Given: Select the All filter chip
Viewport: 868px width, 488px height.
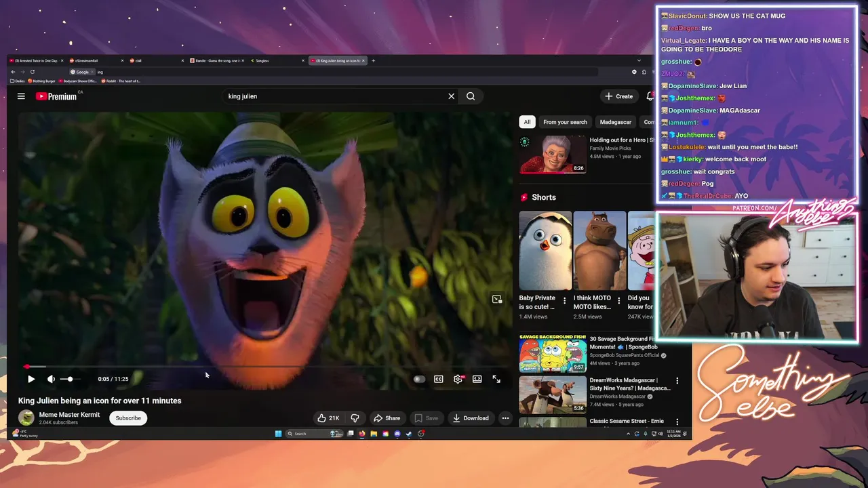Looking at the screenshot, I should (527, 122).
